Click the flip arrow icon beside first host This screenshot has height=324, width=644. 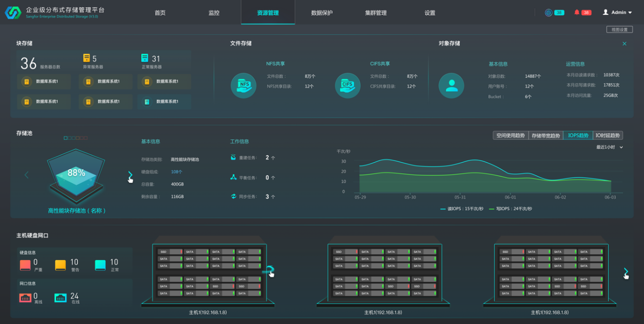[268, 270]
